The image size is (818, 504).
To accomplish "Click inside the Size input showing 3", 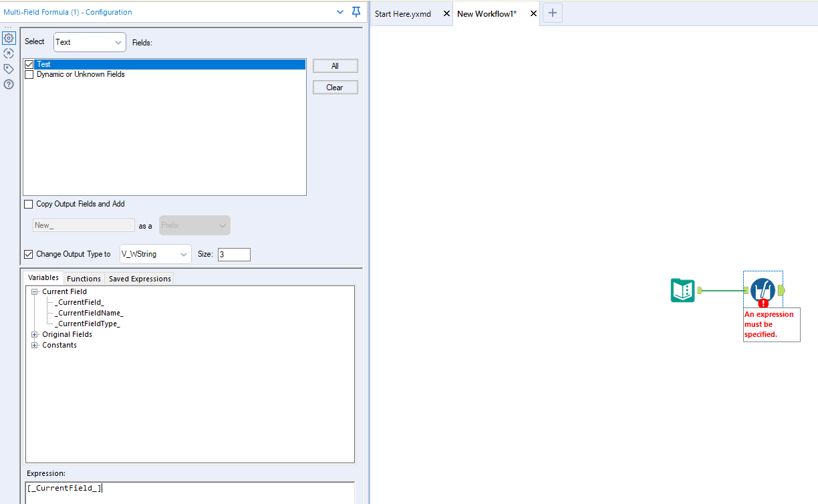I will [233, 254].
